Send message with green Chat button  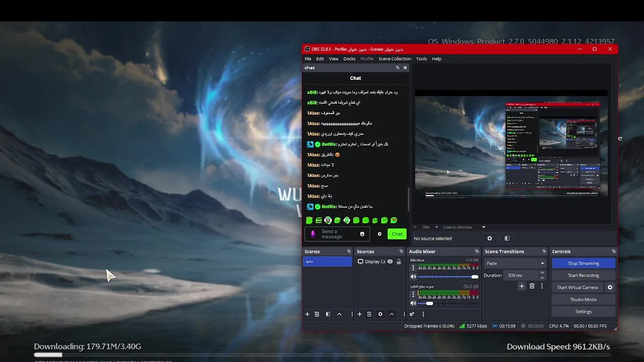[397, 234]
